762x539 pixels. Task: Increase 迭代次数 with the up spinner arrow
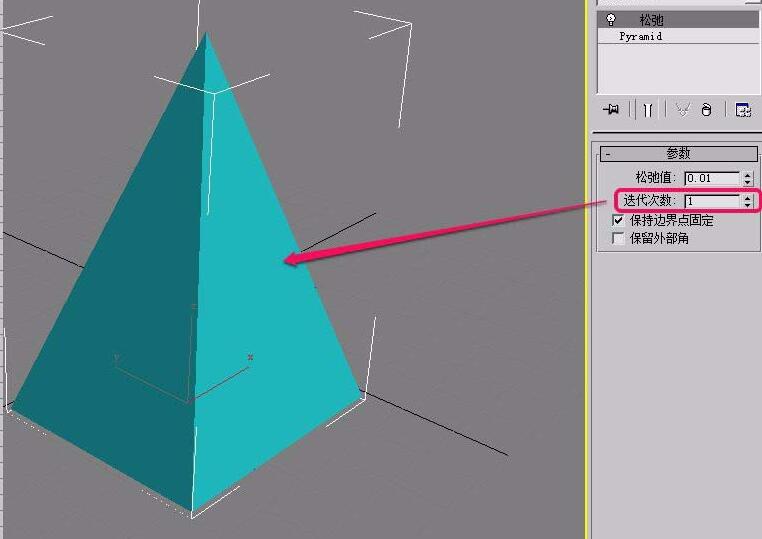click(747, 197)
